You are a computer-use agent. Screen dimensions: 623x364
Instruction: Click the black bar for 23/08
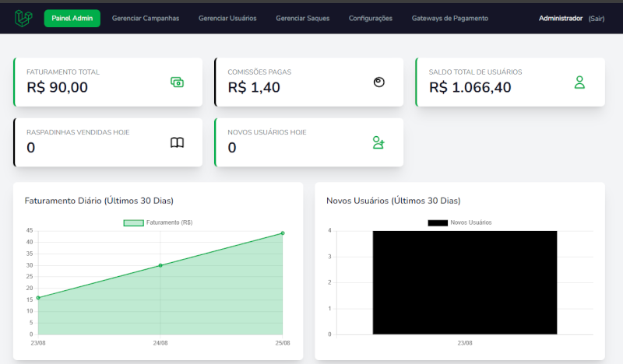(x=465, y=282)
